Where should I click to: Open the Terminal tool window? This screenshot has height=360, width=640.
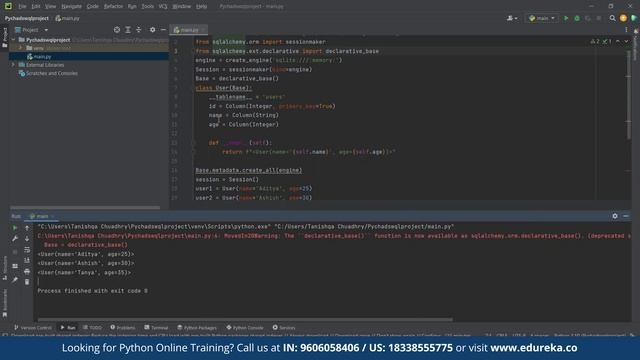point(156,328)
